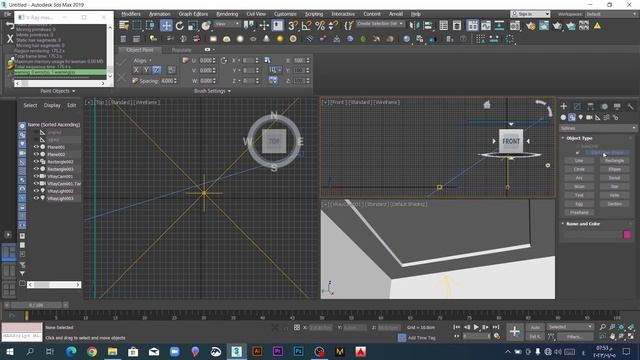Open the Create panel plus tab
640x360 pixels.
pos(564,106)
